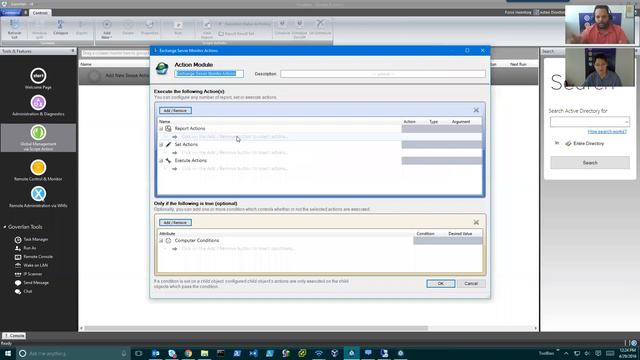Click the Search button in the right panel

590,162
